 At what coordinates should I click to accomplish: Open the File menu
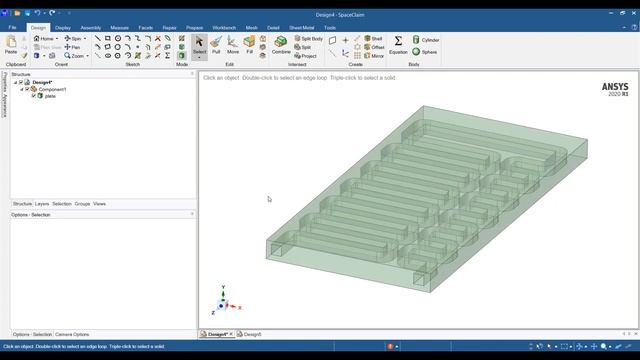pyautogui.click(x=12, y=27)
